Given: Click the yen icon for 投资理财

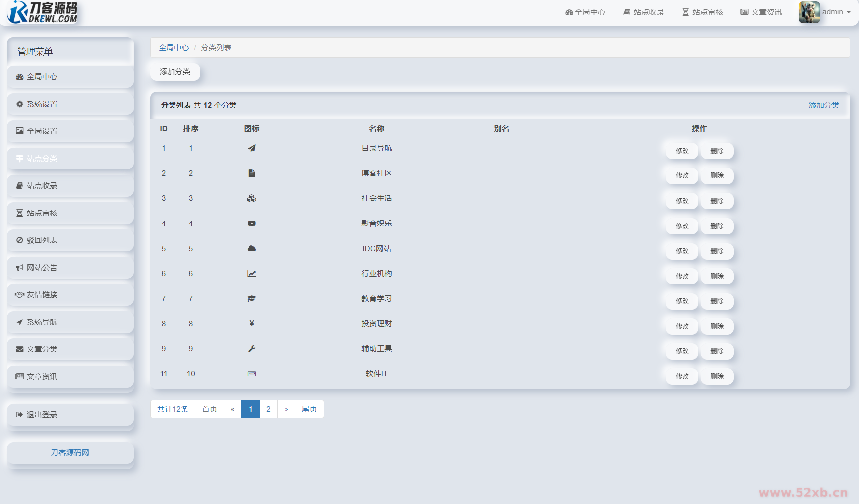Looking at the screenshot, I should [252, 324].
